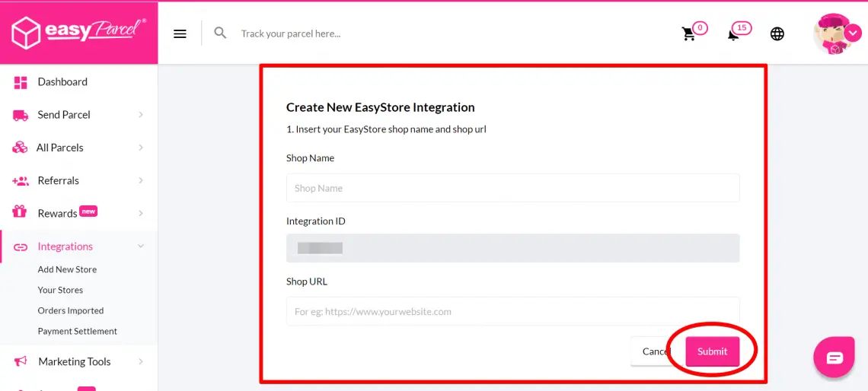Open the language globe icon
This screenshot has height=391, width=868.
point(777,33)
